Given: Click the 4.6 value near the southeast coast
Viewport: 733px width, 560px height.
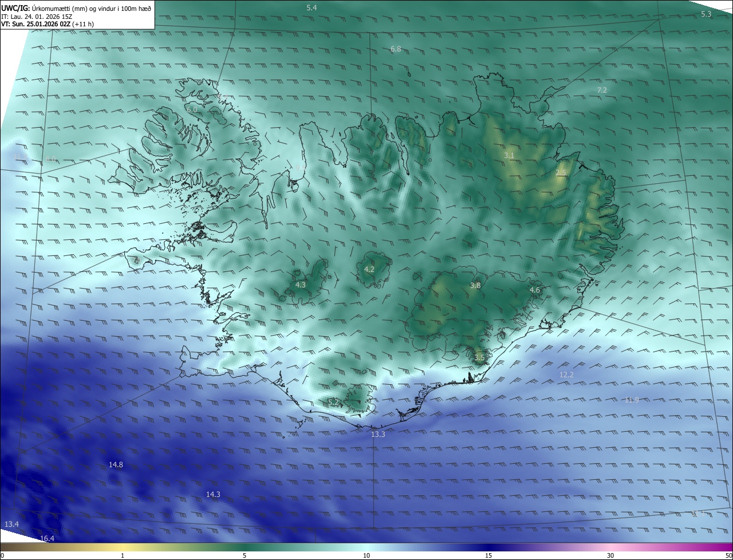Looking at the screenshot, I should pos(535,290).
